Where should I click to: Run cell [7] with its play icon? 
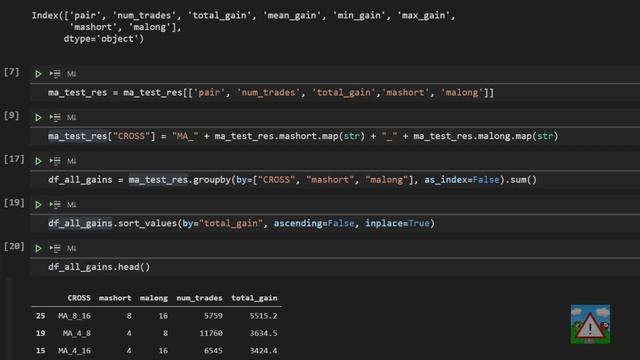click(38, 74)
